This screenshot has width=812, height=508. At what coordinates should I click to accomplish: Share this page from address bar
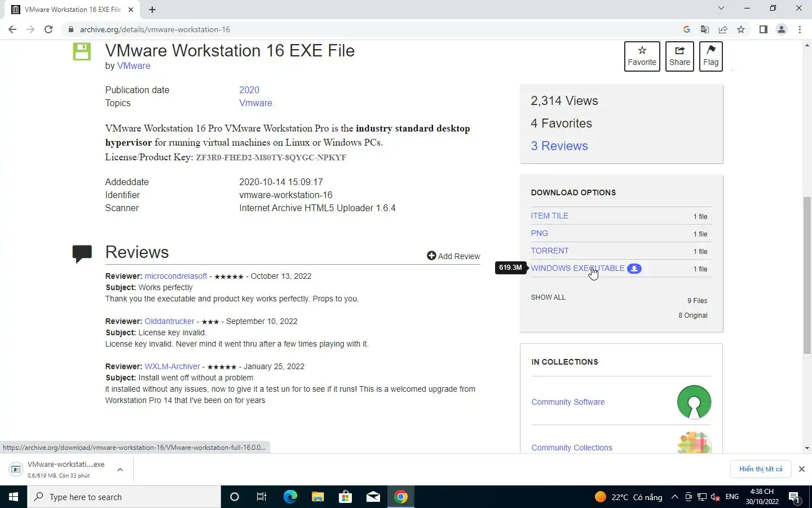(722, 29)
